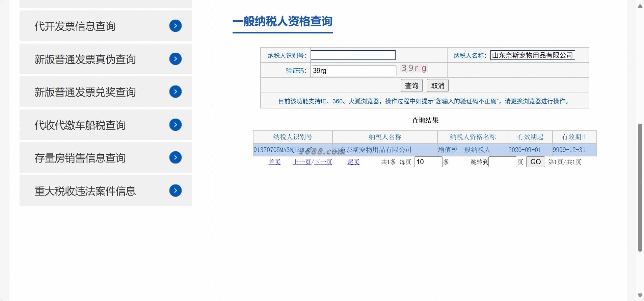Open the 重大税收违法案件信息 menu item

coord(106,191)
